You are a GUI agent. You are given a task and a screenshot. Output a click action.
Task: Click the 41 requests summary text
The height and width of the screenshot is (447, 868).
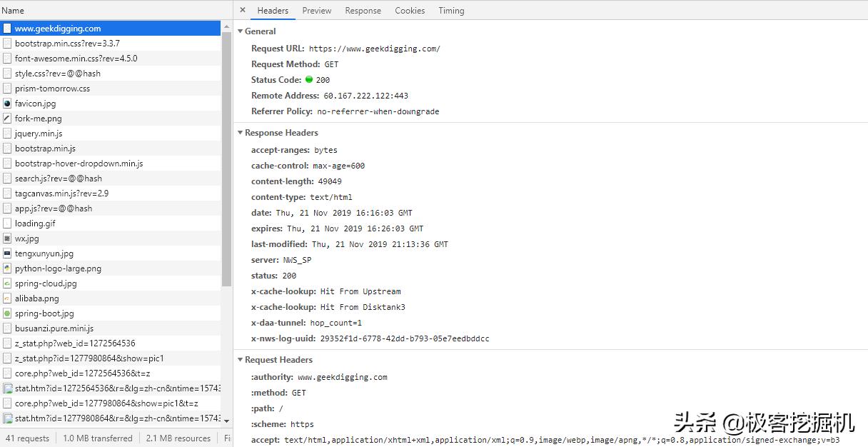click(27, 438)
